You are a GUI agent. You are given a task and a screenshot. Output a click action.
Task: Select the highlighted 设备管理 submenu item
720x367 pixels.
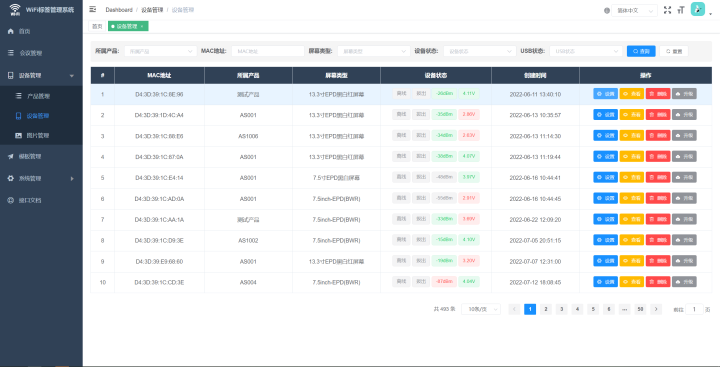[x=41, y=116]
